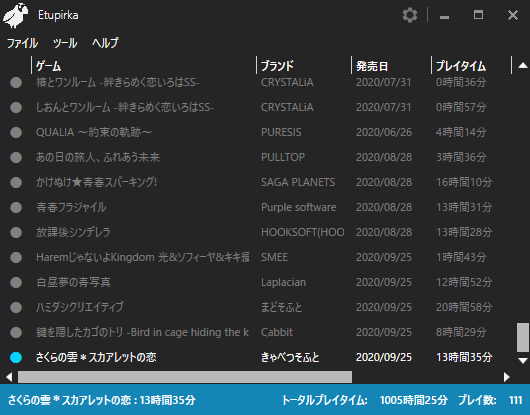Select game さくらの雲＊スカアレットの恋 in list

click(x=96, y=358)
